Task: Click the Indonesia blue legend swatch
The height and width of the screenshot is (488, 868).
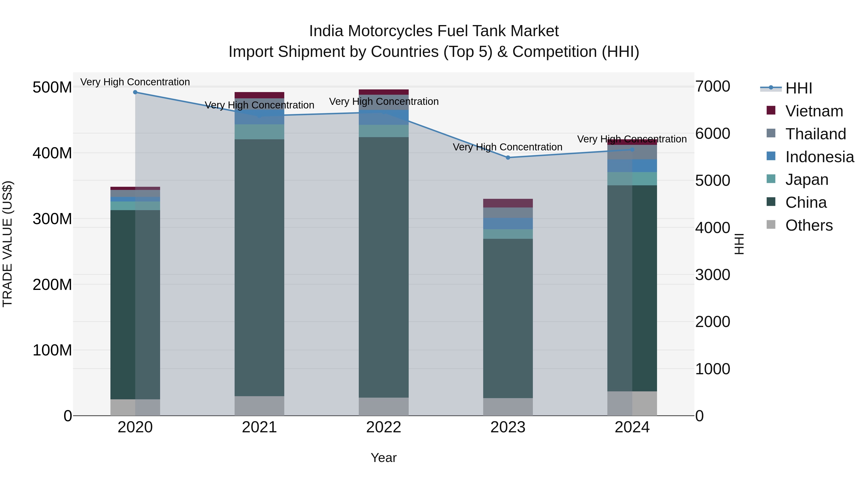Action: pyautogui.click(x=771, y=156)
